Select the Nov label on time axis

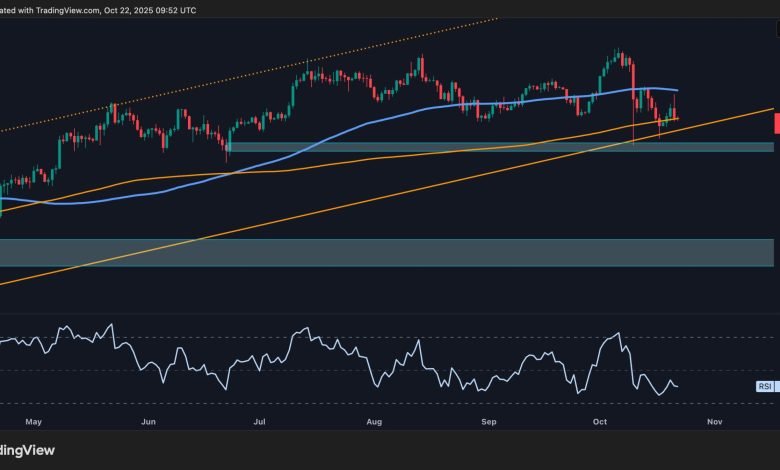(714, 423)
